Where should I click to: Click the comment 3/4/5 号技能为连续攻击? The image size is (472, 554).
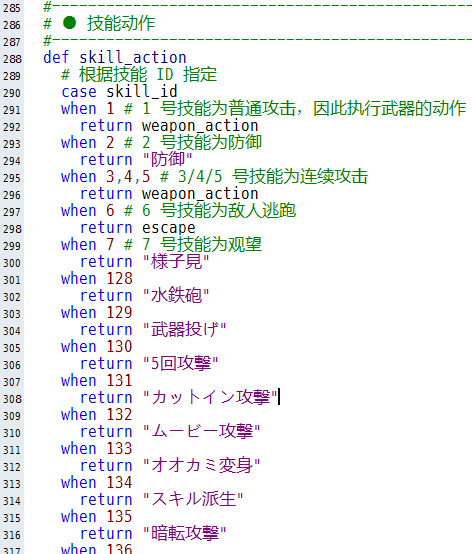(x=273, y=176)
